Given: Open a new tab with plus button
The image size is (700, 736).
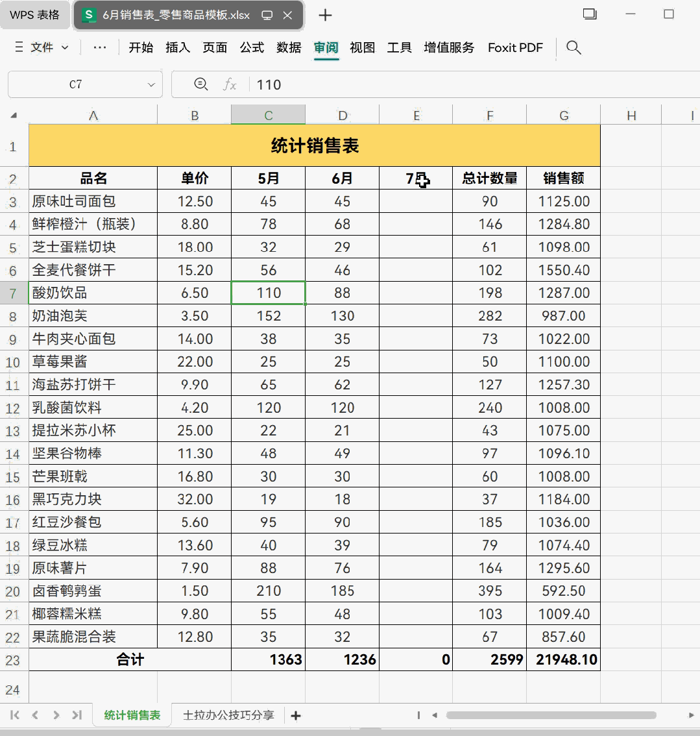Looking at the screenshot, I should click(324, 16).
